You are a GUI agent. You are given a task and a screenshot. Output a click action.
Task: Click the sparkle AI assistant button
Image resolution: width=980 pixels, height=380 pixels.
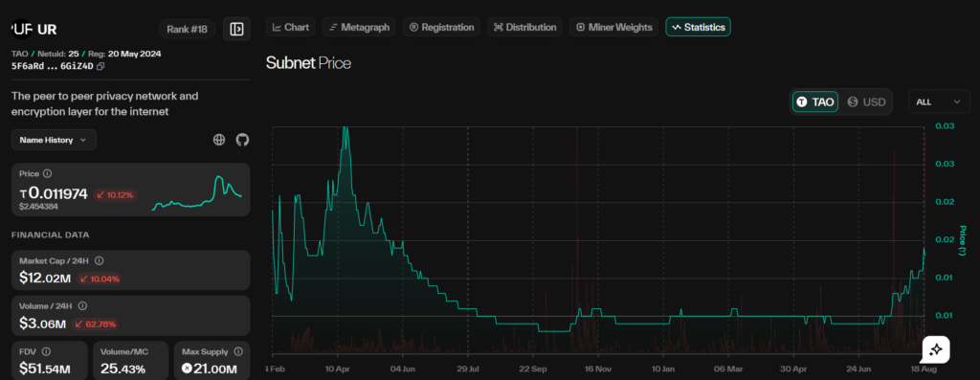click(x=936, y=349)
